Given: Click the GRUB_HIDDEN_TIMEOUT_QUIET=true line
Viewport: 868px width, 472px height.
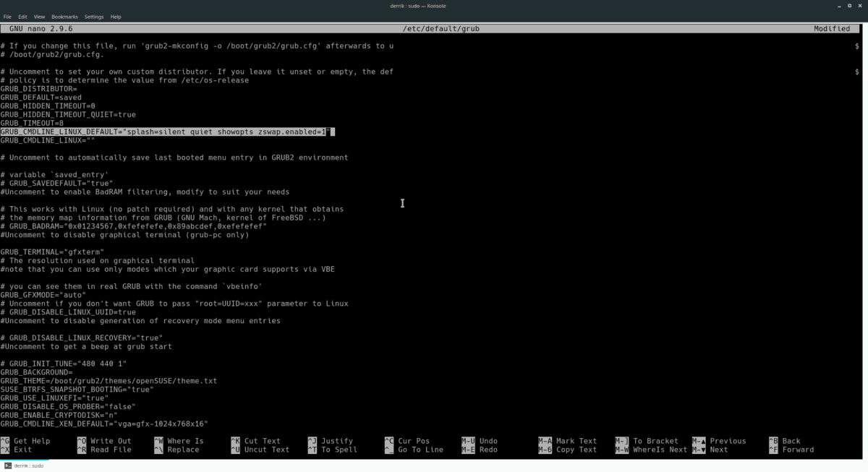Looking at the screenshot, I should 68,114.
